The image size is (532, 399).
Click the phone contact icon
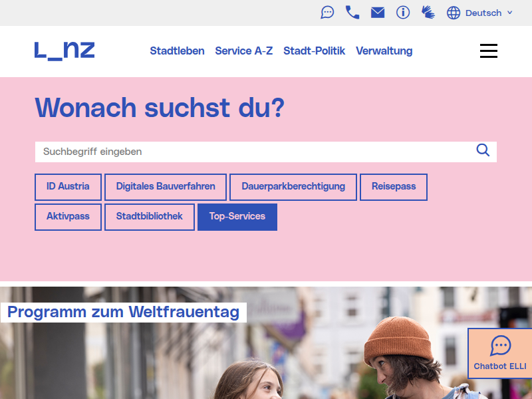coord(352,12)
